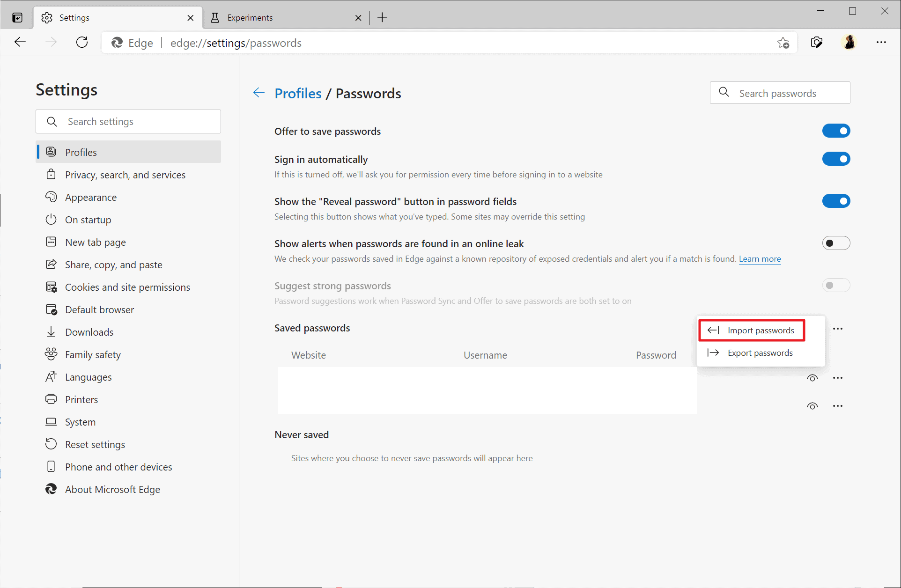The height and width of the screenshot is (588, 901).
Task: Turn off Sign in automatically
Action: coord(836,159)
